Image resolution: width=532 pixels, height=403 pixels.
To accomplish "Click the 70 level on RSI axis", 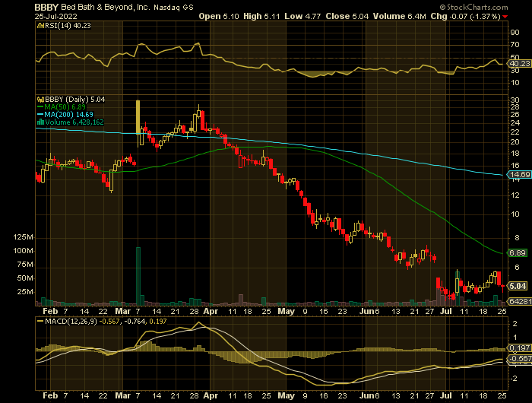I will [515, 45].
